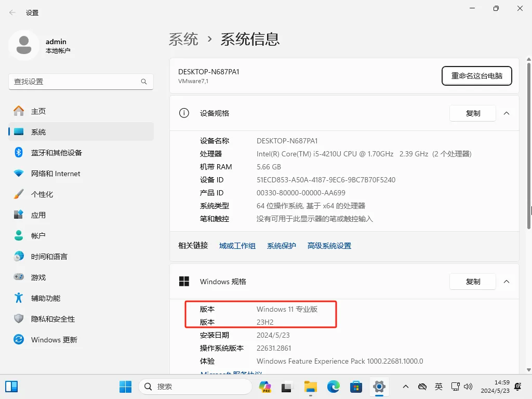Click the search magnifier in 查找设置
The height and width of the screenshot is (399, 532).
tap(144, 82)
